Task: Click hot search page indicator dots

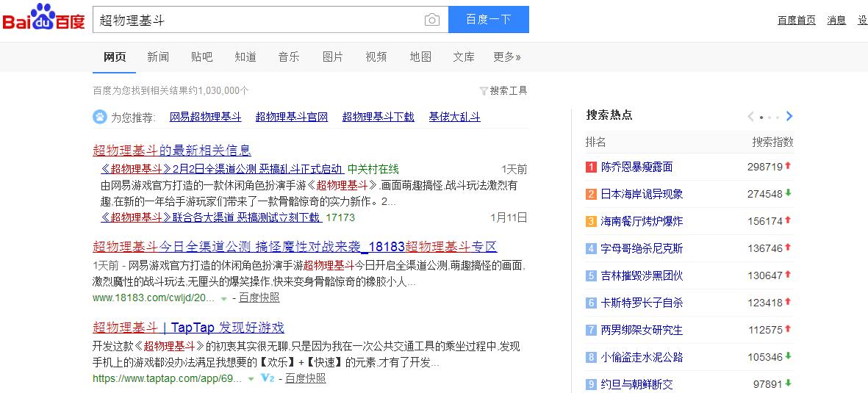Action: 770,118
